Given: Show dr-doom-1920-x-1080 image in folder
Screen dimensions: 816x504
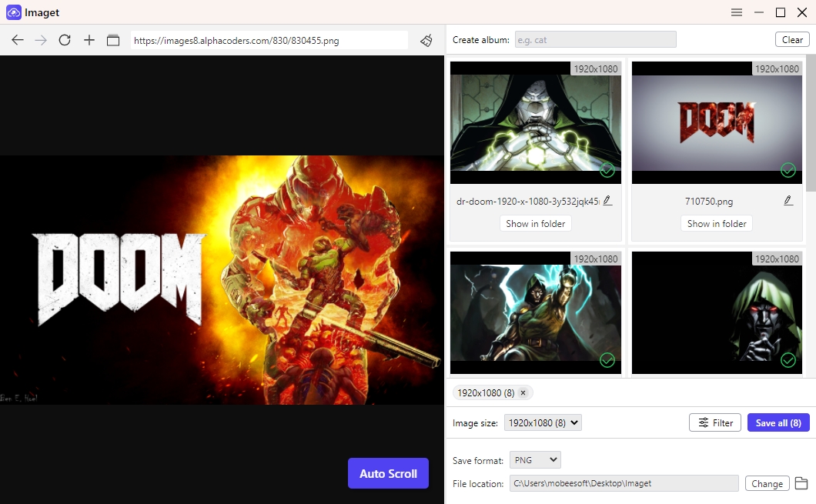Looking at the screenshot, I should coord(536,224).
